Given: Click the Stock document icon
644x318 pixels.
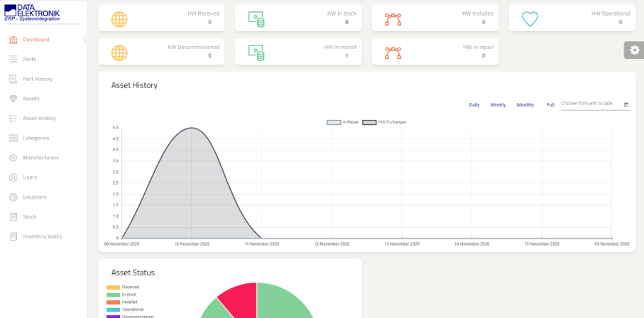Looking at the screenshot, I should coord(13,217).
